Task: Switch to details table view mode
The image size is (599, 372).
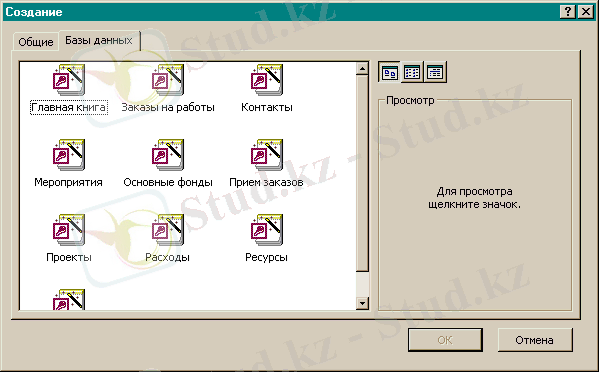Action: coord(435,72)
